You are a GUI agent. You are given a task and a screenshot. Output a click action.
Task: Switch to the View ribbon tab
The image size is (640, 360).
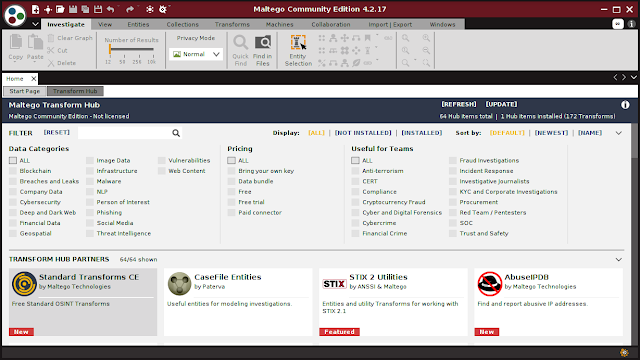(x=105, y=24)
